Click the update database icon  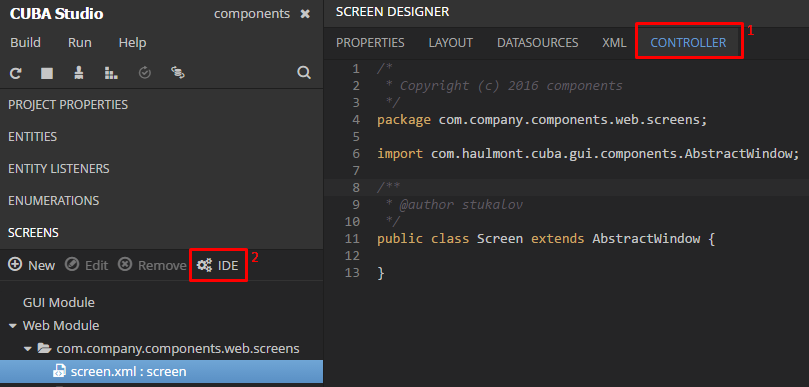coord(178,73)
